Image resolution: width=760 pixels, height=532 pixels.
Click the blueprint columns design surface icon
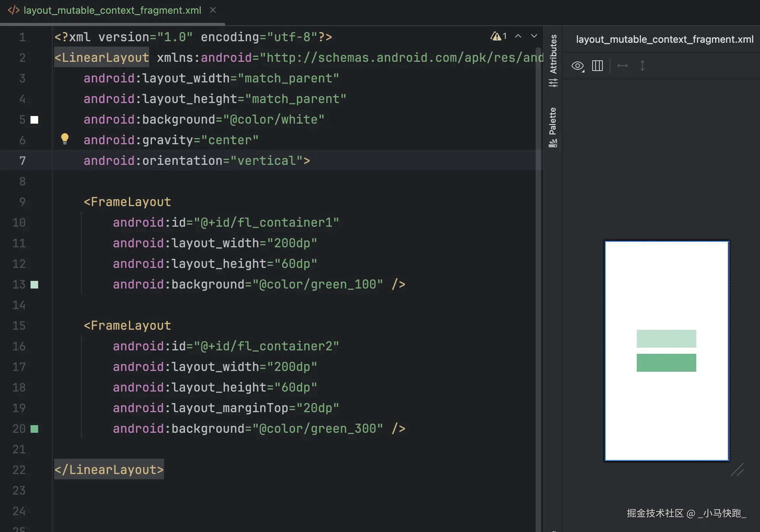click(x=597, y=66)
